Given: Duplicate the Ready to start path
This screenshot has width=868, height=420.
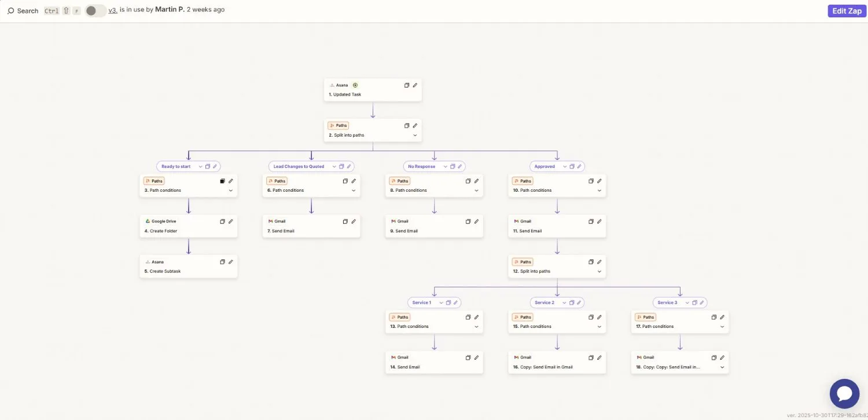Looking at the screenshot, I should (x=208, y=166).
